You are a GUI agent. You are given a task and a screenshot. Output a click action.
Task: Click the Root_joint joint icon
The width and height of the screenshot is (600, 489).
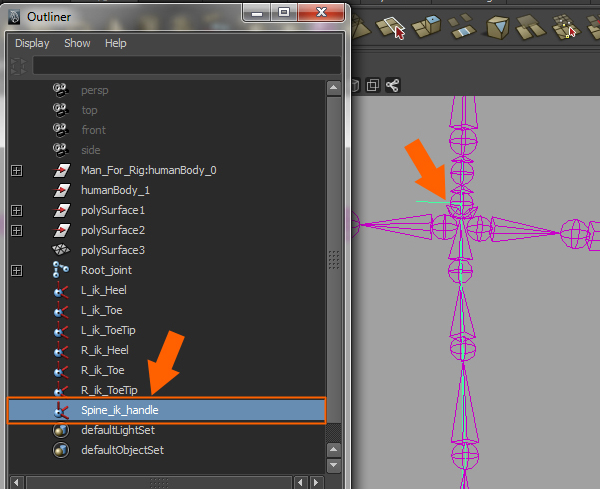61,270
